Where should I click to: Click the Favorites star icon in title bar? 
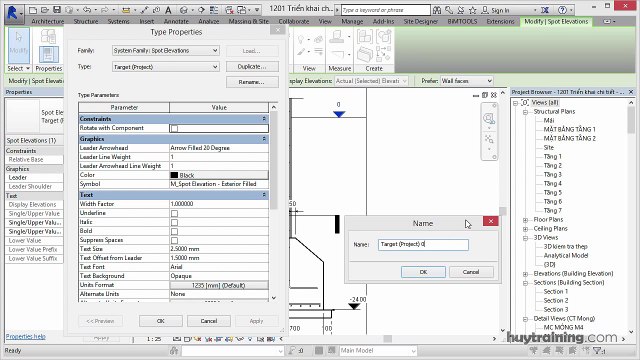pyautogui.click(x=473, y=10)
